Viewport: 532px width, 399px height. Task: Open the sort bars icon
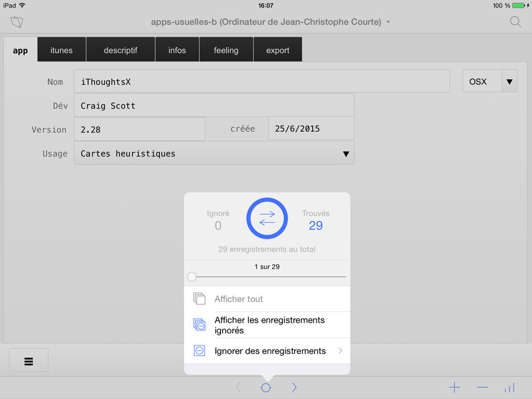click(x=510, y=387)
